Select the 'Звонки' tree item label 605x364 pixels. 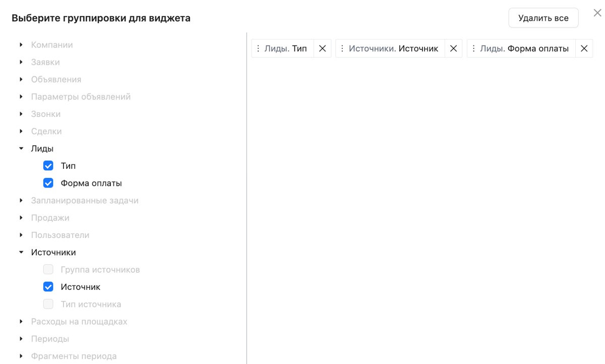click(46, 114)
